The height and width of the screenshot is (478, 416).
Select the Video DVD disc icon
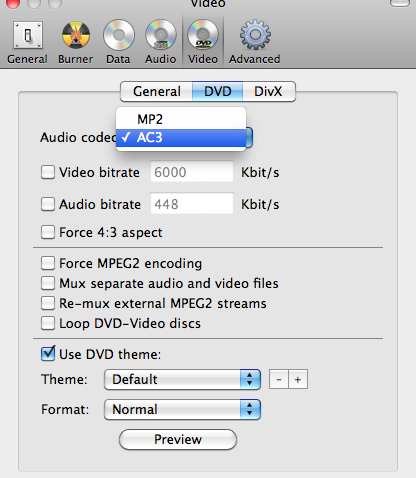[x=203, y=35]
